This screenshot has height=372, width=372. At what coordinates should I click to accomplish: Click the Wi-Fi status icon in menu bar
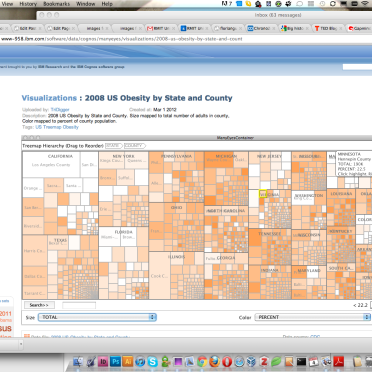coord(366,4)
